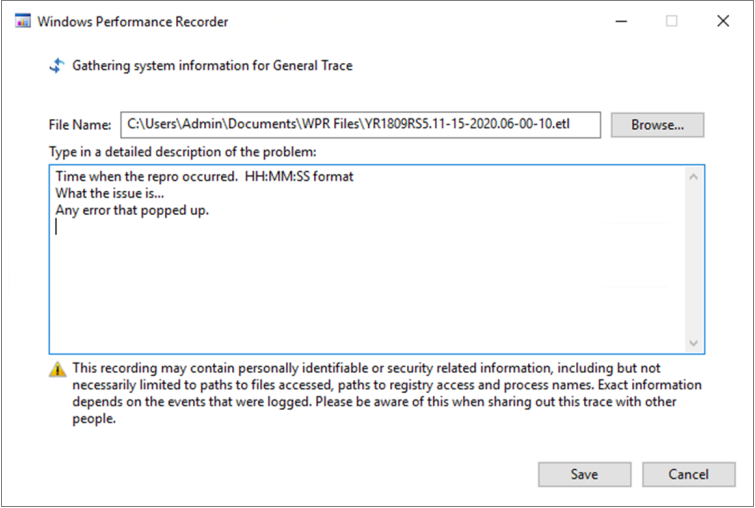The image size is (755, 508).
Task: Click the description box vertical scrollbar track
Action: point(693,260)
